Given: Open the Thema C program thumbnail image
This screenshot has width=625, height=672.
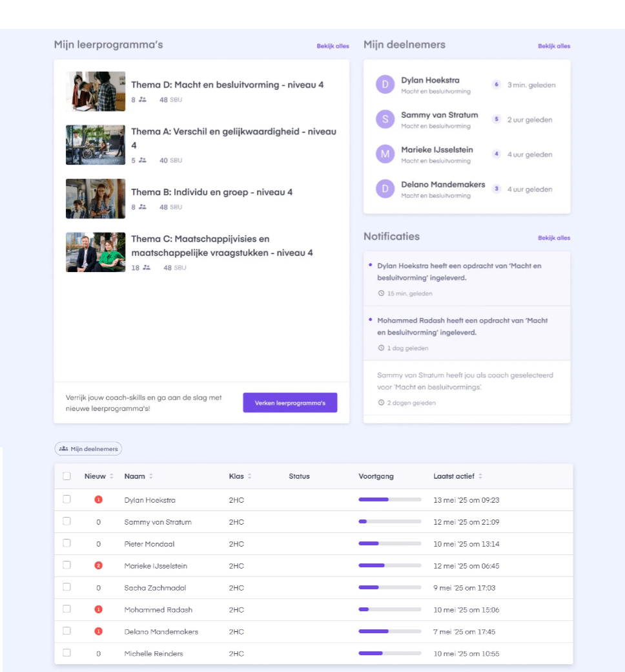Looking at the screenshot, I should pyautogui.click(x=96, y=252).
